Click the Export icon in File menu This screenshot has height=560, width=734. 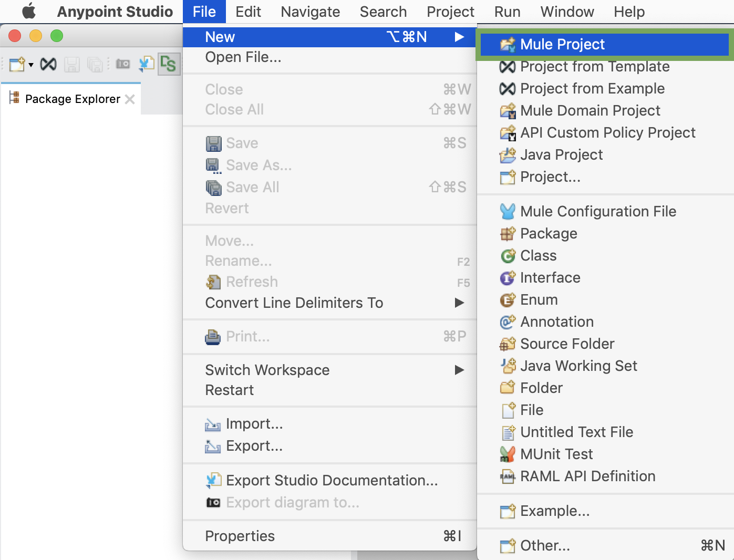pos(213,447)
